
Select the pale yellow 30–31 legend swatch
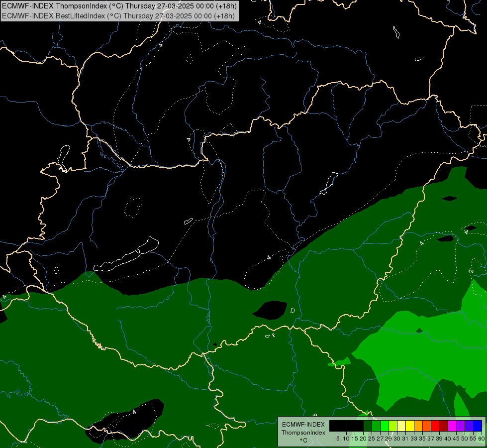(401, 426)
